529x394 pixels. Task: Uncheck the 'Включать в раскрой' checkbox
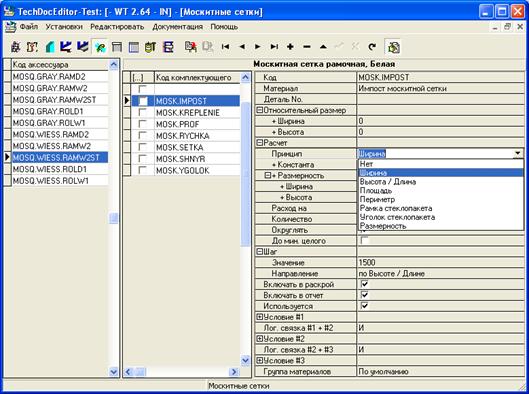(x=364, y=284)
